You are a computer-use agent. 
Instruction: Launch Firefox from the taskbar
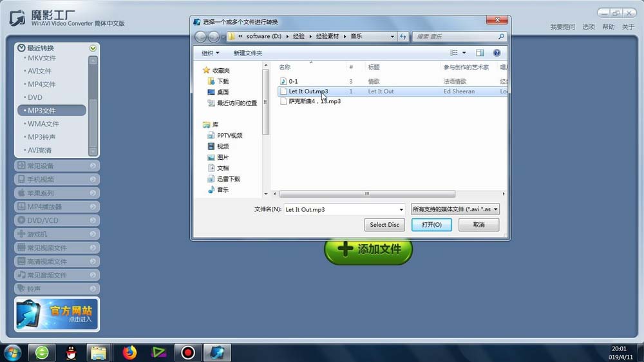(129, 352)
